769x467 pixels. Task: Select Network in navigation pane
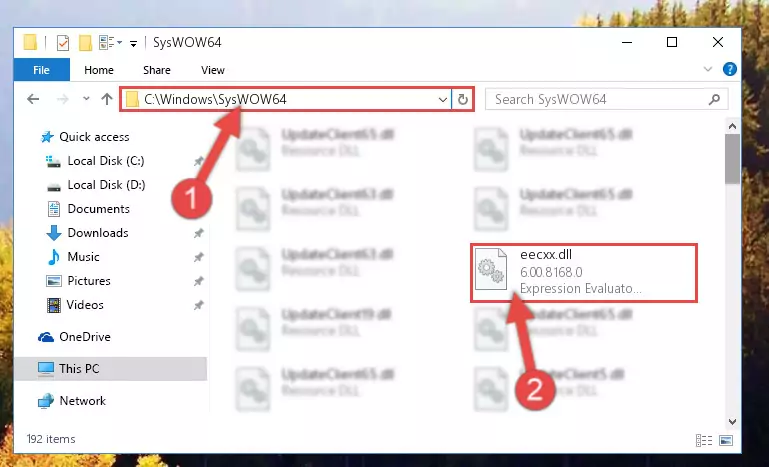pyautogui.click(x=82, y=401)
